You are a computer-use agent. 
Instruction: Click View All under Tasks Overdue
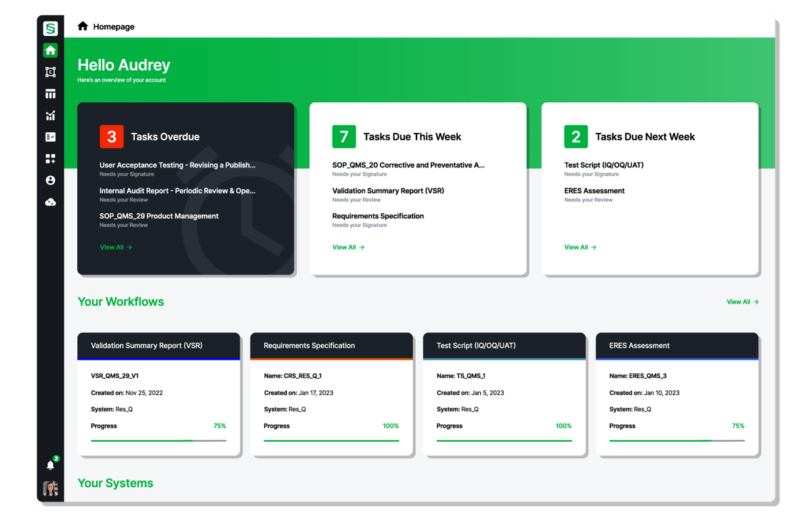click(115, 247)
